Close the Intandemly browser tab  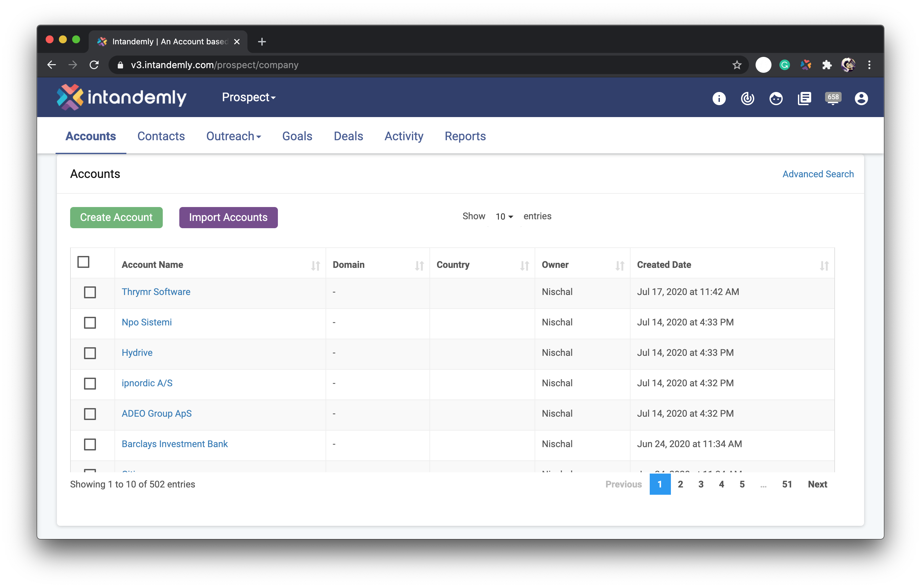pyautogui.click(x=237, y=42)
